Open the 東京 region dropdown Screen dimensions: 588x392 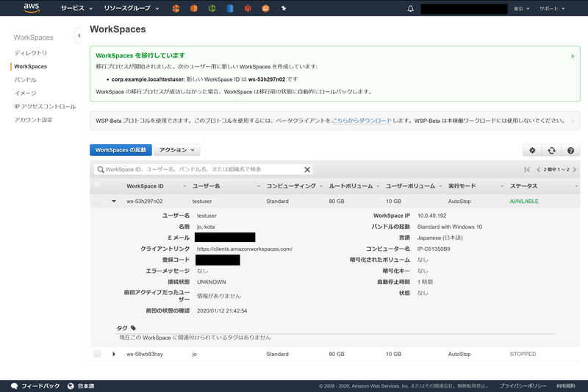tap(521, 8)
